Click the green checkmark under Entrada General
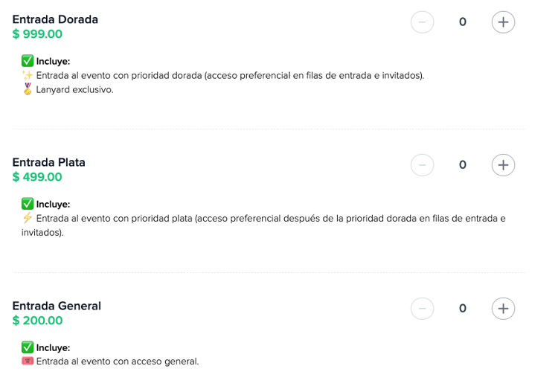 click(x=28, y=347)
